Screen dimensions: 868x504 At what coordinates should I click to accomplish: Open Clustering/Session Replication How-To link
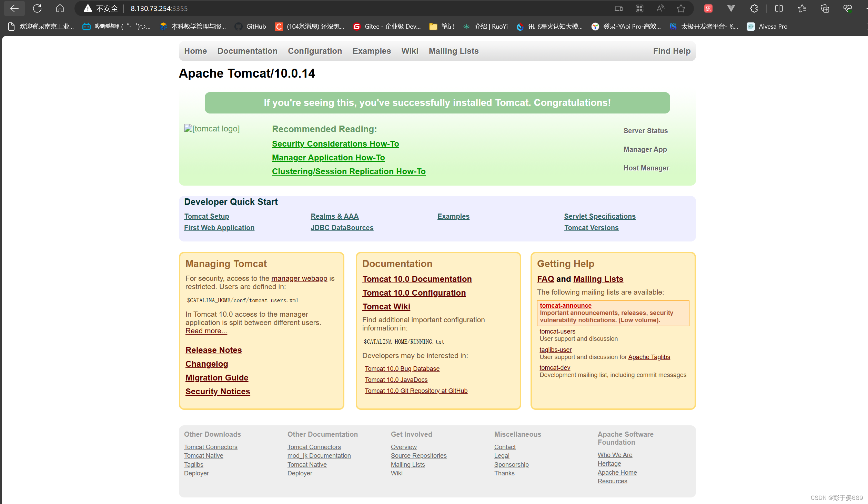[349, 171]
